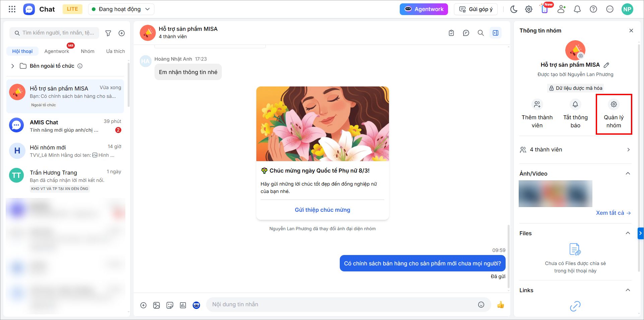The height and width of the screenshot is (320, 644).
Task: Click the add contact icon in header
Action: point(561,9)
